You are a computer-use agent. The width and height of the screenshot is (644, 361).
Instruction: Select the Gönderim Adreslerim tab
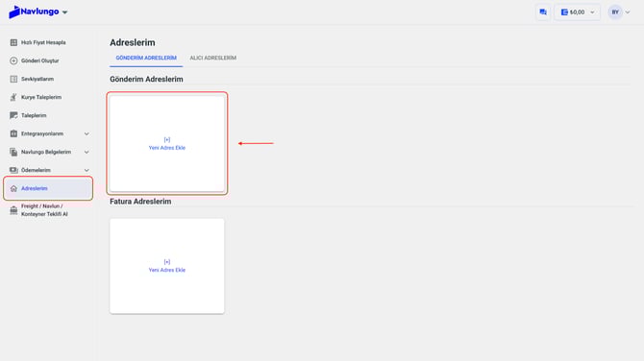pyautogui.click(x=146, y=58)
